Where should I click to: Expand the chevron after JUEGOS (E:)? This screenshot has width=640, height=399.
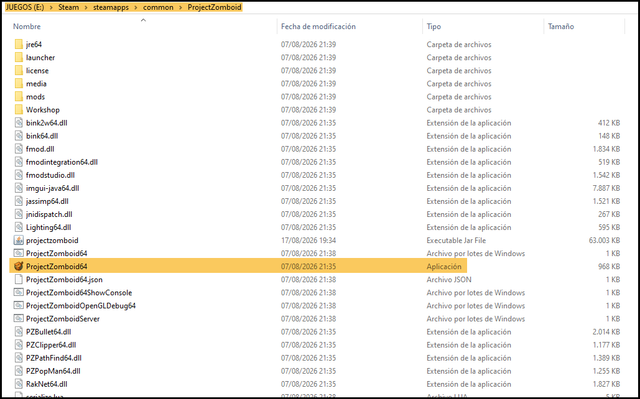[51, 7]
